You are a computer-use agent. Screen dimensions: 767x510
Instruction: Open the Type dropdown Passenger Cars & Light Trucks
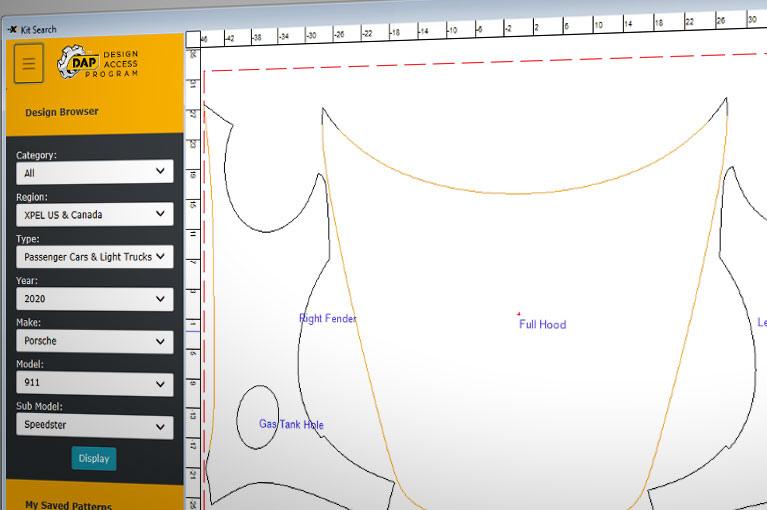pyautogui.click(x=94, y=257)
